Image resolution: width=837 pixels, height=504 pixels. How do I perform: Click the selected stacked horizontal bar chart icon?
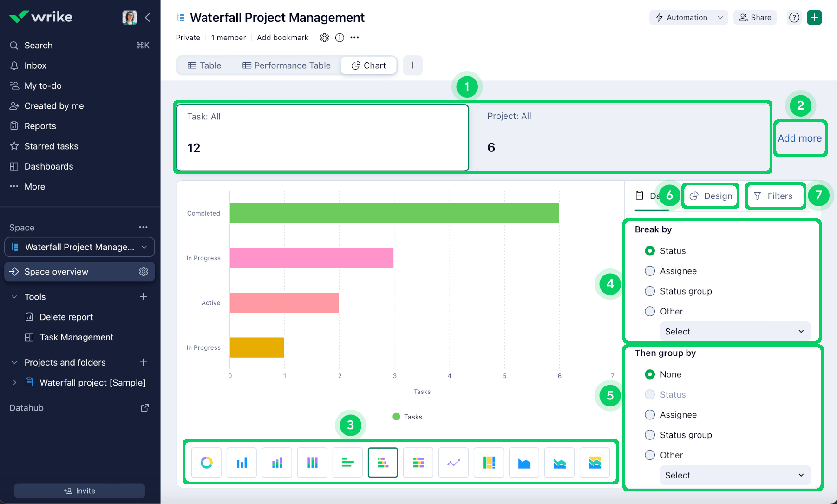(x=383, y=463)
